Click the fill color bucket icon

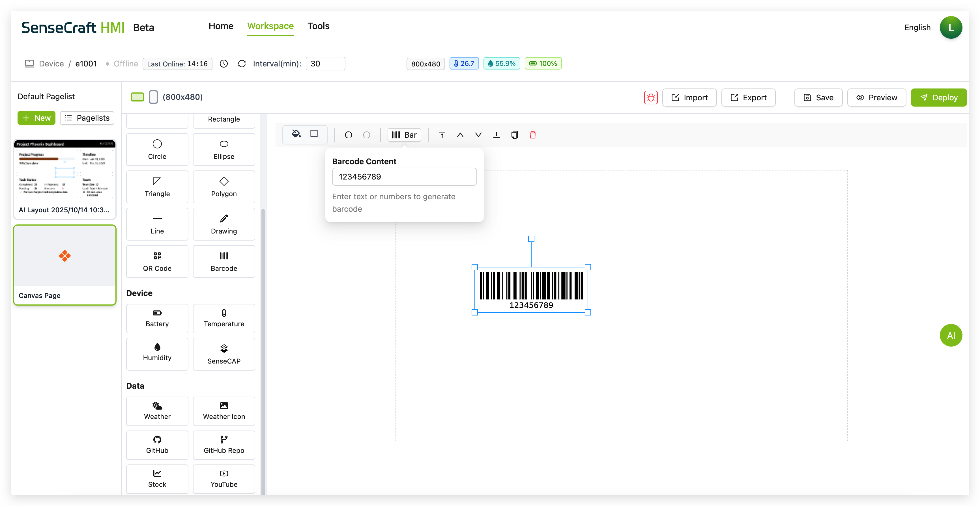tap(296, 134)
